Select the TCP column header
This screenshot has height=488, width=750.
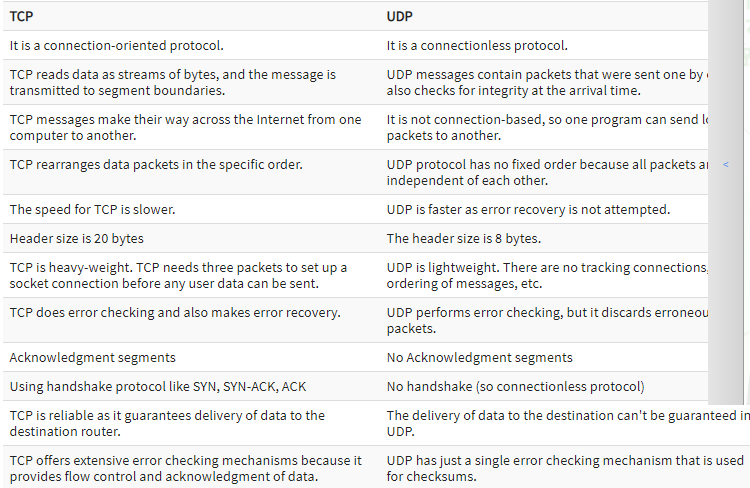[x=22, y=17]
